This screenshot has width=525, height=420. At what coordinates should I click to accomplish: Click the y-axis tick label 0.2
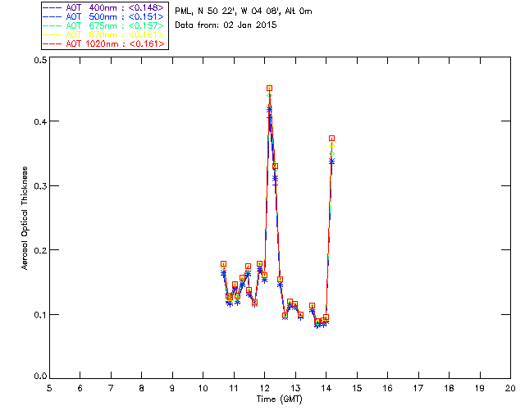[40, 250]
